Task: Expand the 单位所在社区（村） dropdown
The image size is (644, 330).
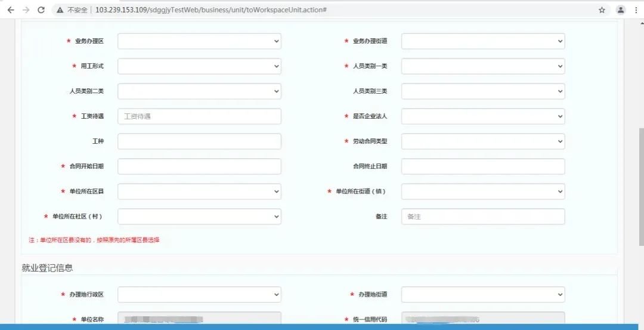Action: pyautogui.click(x=199, y=217)
